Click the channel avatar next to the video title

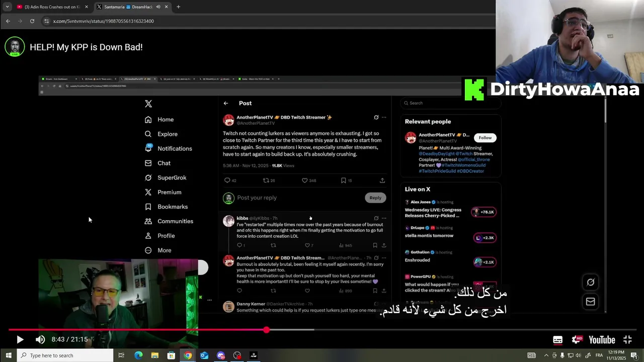(x=15, y=47)
